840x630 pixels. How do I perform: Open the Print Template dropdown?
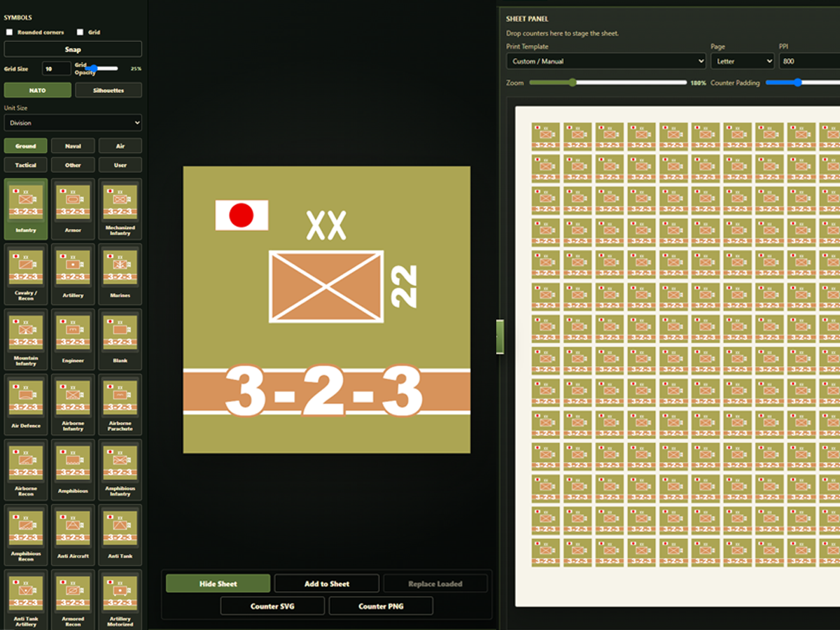point(606,61)
